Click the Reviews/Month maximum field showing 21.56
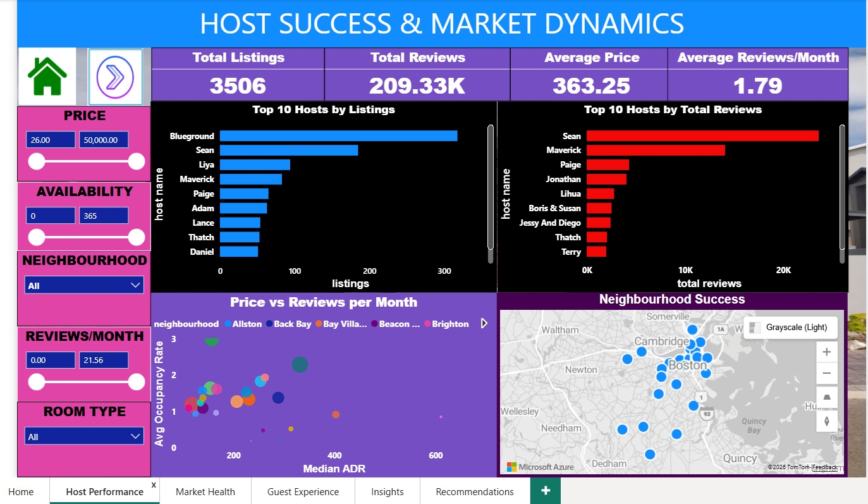868x504 pixels. pyautogui.click(x=104, y=360)
